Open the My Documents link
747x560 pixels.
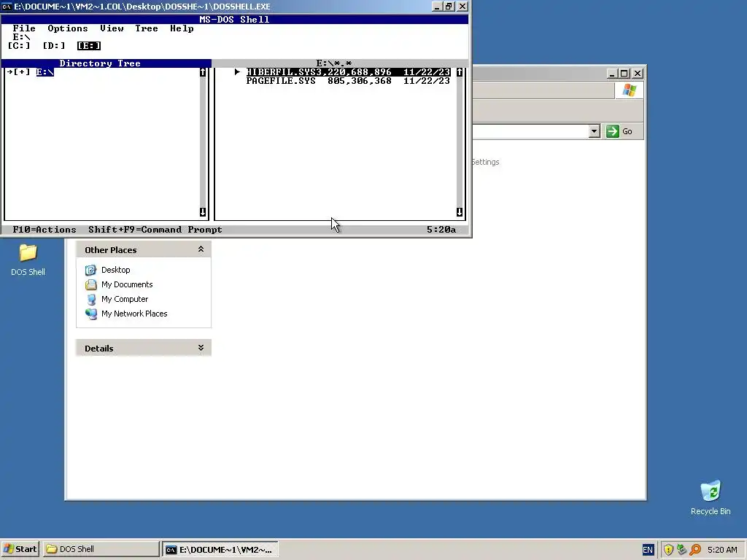[x=127, y=284]
